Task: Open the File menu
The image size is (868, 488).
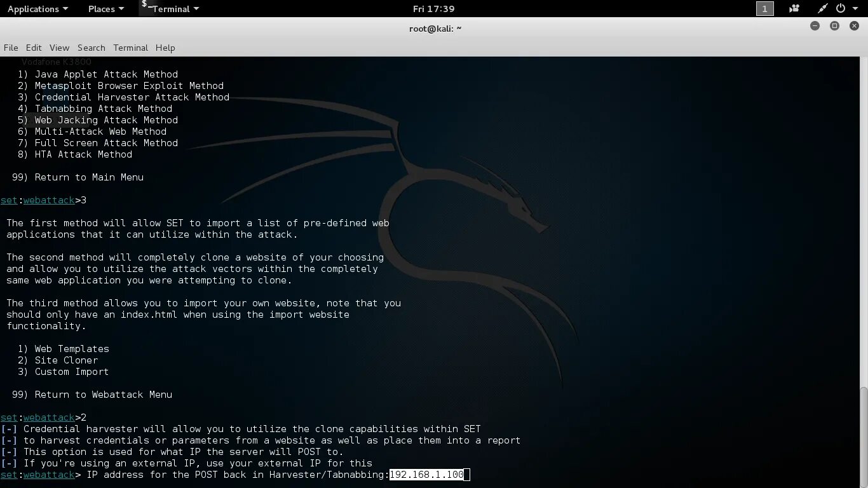Action: 11,48
